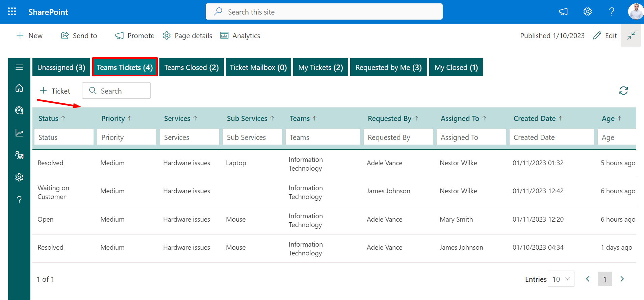Click Edit to edit the page

605,35
